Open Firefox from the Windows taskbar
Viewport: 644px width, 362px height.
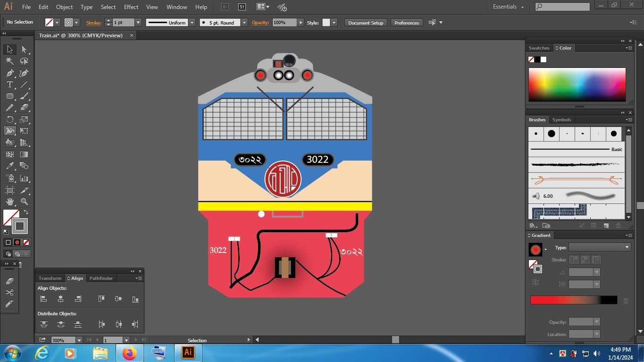pos(129,353)
